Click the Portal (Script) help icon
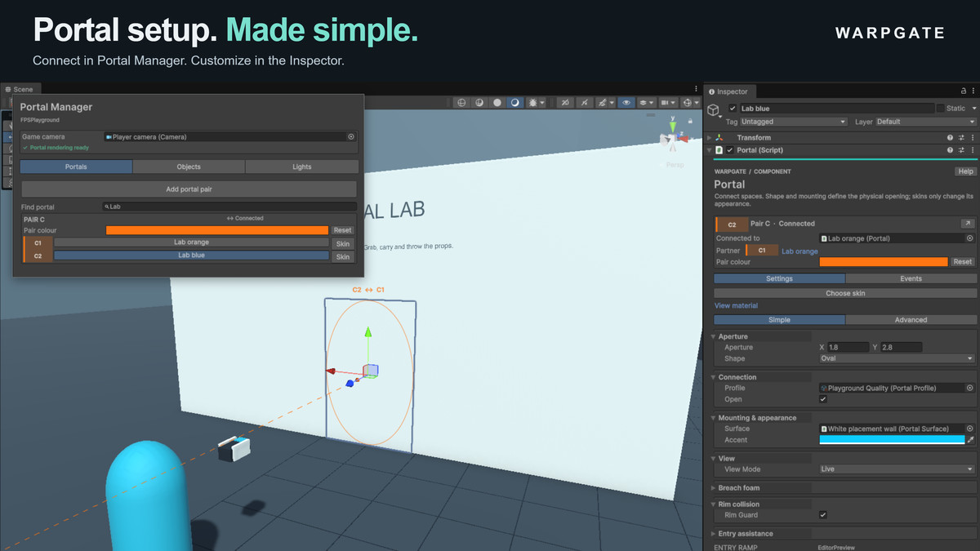 [x=950, y=150]
